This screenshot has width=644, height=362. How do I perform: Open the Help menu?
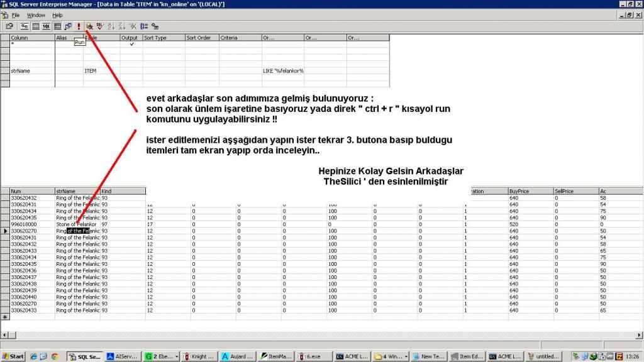pyautogui.click(x=57, y=14)
